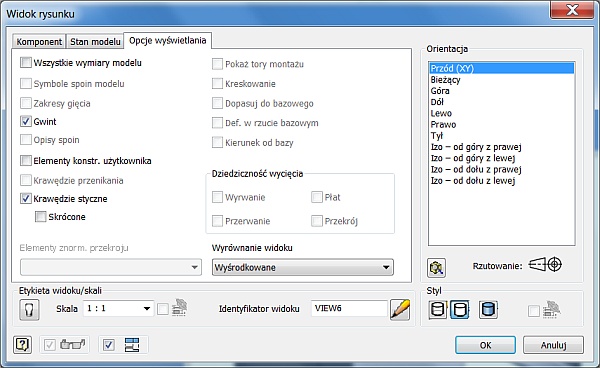
Task: Select the hidden lines style icon
Action: click(437, 309)
